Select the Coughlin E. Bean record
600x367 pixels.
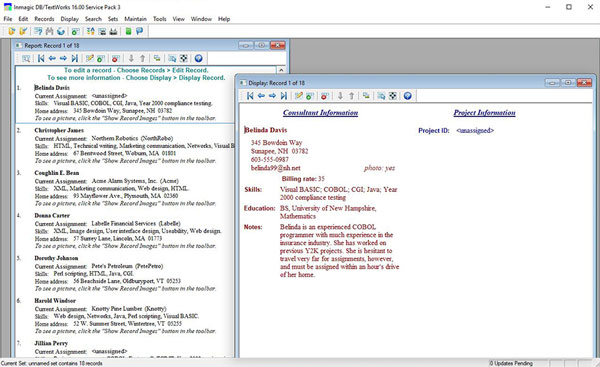tap(57, 173)
